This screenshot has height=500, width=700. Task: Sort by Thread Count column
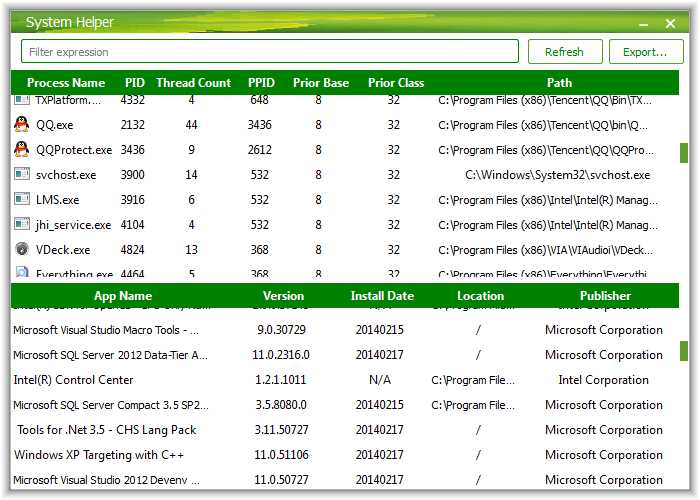(x=193, y=83)
